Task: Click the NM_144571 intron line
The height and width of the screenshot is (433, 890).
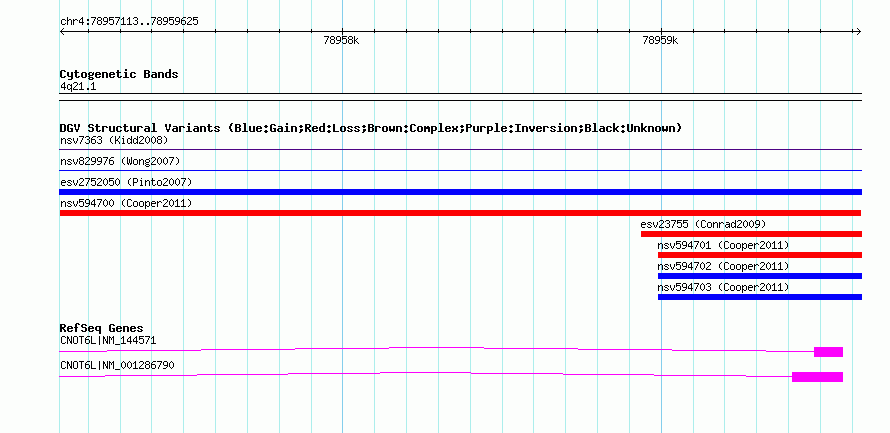Action: (436, 349)
